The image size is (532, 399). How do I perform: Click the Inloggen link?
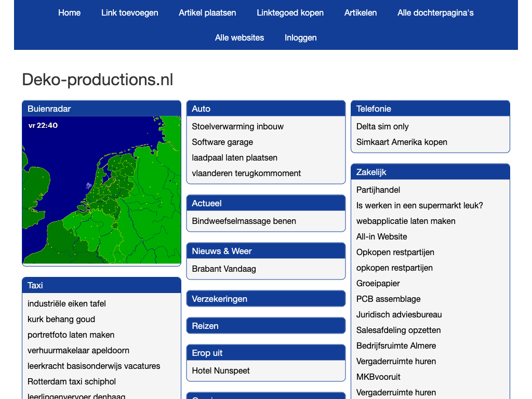[x=300, y=37]
